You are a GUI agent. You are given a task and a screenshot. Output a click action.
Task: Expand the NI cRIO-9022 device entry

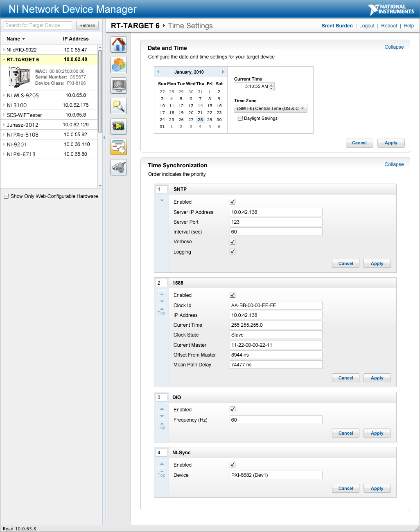point(4,50)
